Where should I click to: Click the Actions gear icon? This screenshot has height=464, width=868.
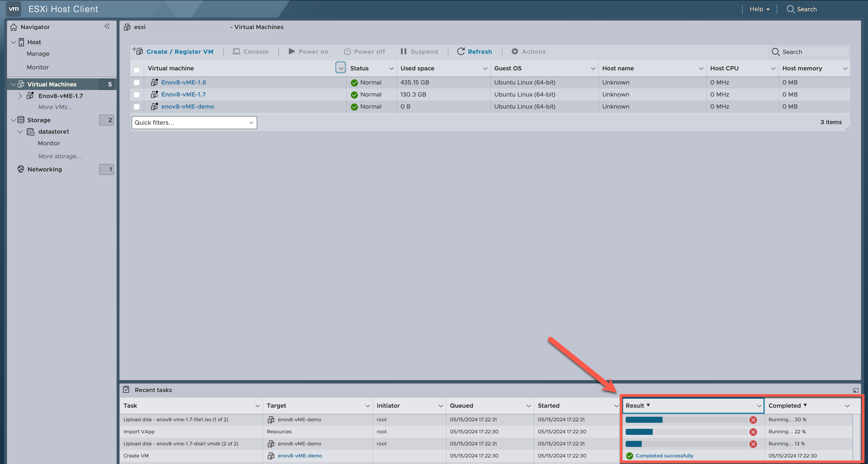[x=515, y=51]
